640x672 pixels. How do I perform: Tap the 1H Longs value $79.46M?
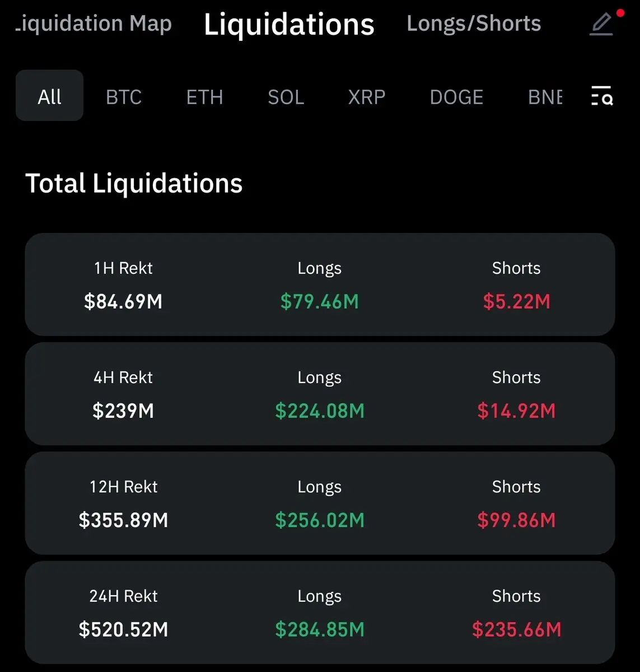tap(319, 302)
